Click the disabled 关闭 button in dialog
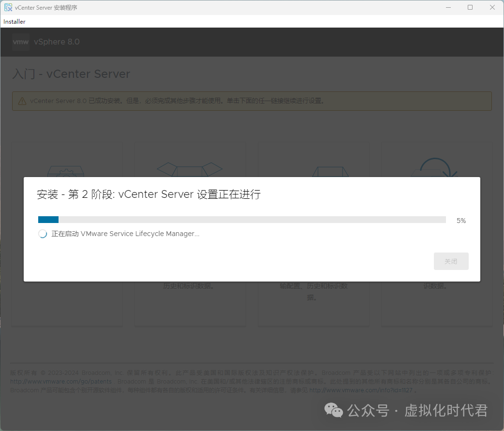 click(451, 261)
